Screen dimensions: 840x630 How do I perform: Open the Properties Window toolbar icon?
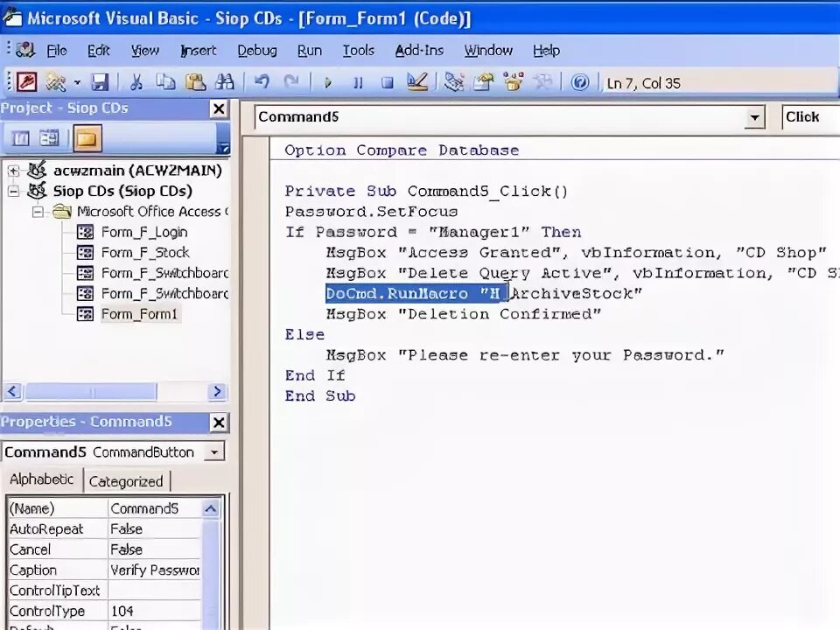point(483,82)
